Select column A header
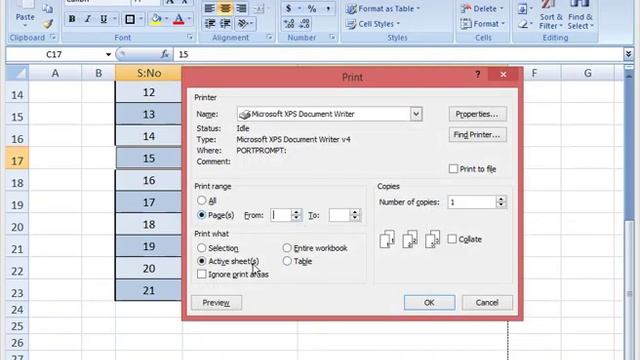 [x=55, y=73]
